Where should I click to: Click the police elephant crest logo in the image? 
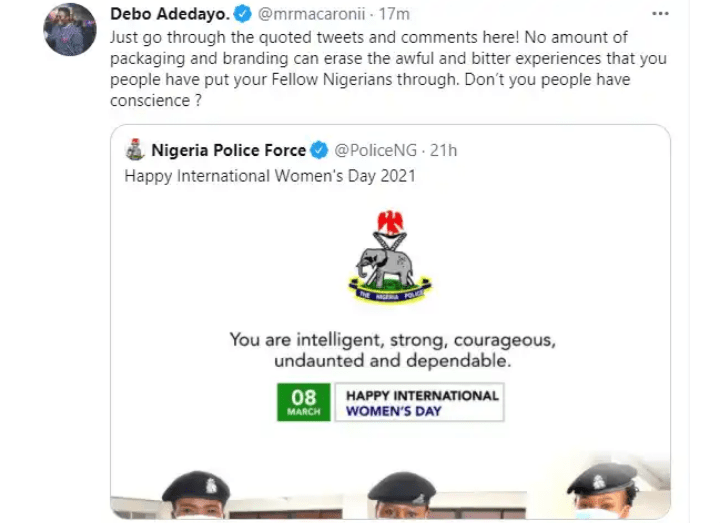(x=389, y=257)
